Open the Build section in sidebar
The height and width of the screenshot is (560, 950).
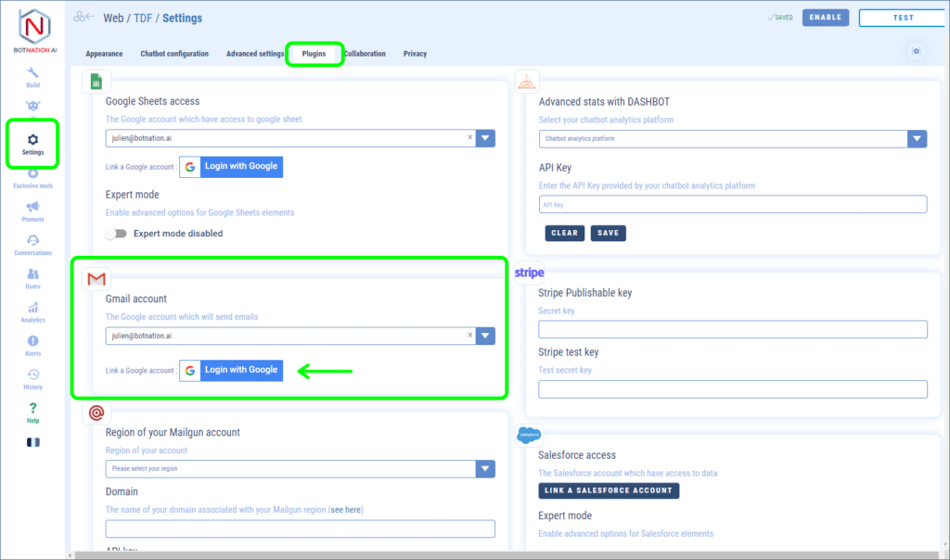pos(32,77)
